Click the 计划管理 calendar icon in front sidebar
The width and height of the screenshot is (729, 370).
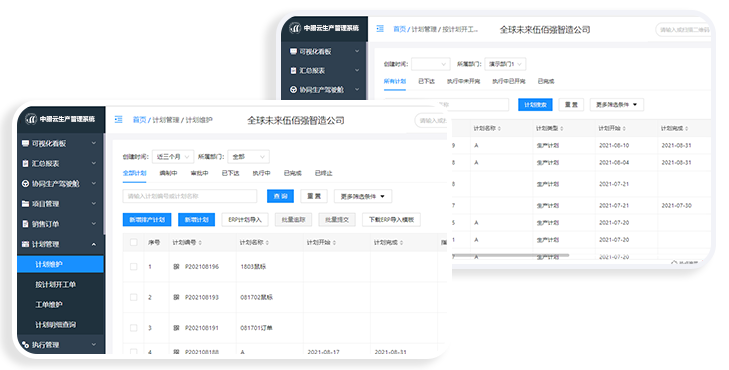click(x=26, y=244)
